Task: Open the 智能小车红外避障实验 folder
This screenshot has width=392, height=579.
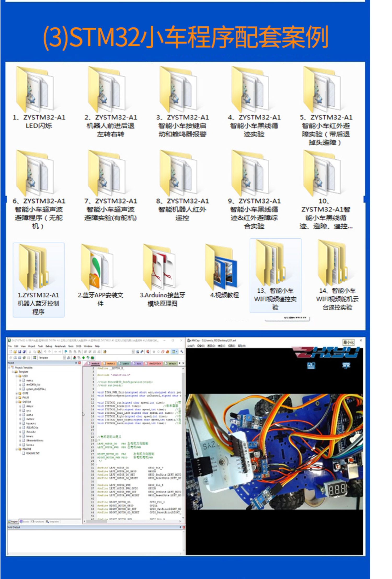Action: pos(326,106)
